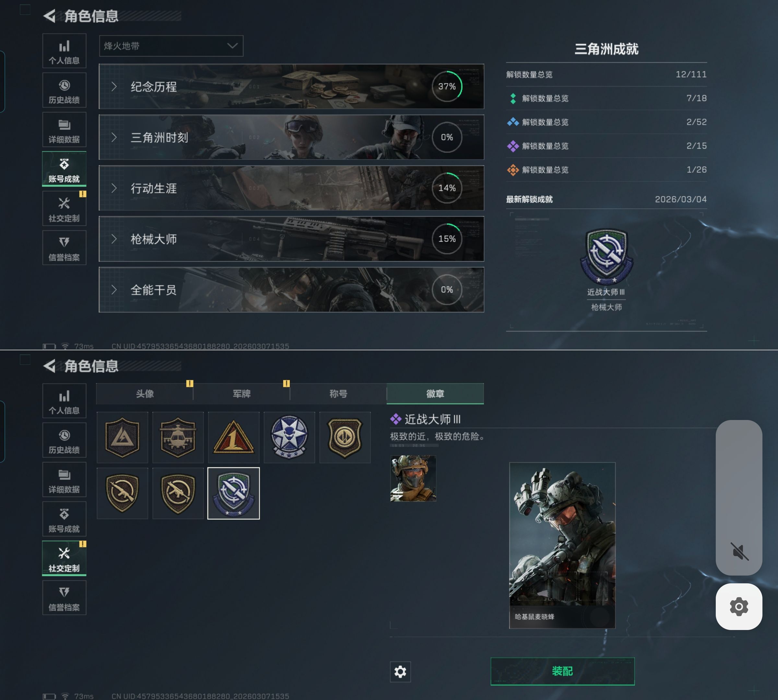778x700 pixels.
Task: Open the 烽火地带 mode dropdown
Action: pyautogui.click(x=171, y=46)
